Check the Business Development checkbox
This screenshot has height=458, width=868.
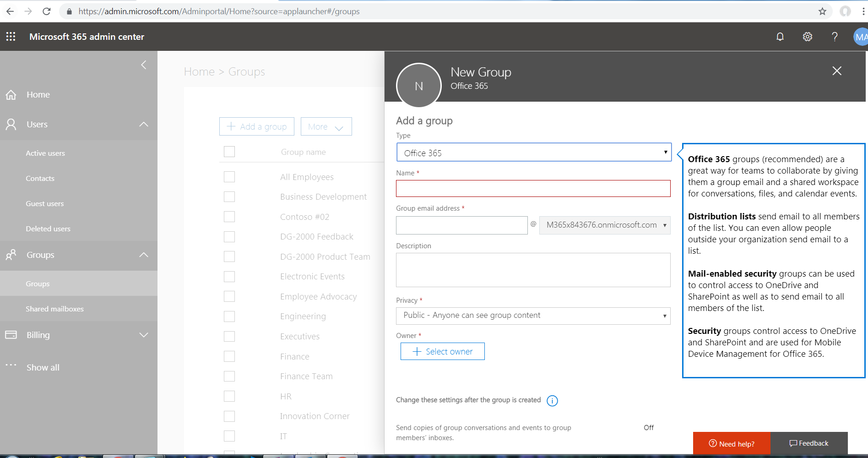(229, 196)
